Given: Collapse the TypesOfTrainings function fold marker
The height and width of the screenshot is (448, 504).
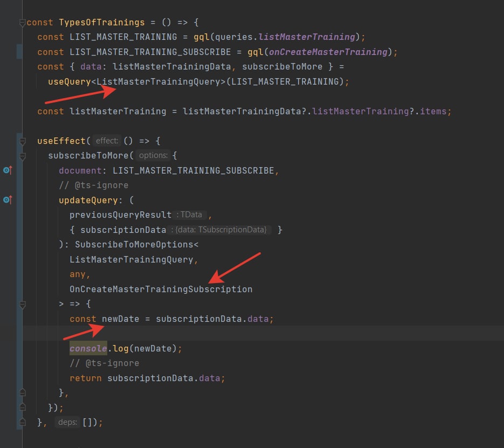Looking at the screenshot, I should [22, 23].
